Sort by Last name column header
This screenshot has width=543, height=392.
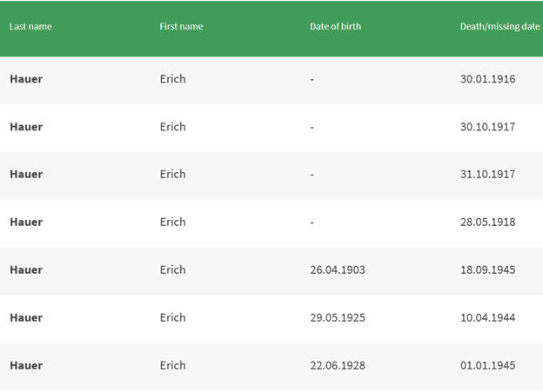pyautogui.click(x=30, y=27)
